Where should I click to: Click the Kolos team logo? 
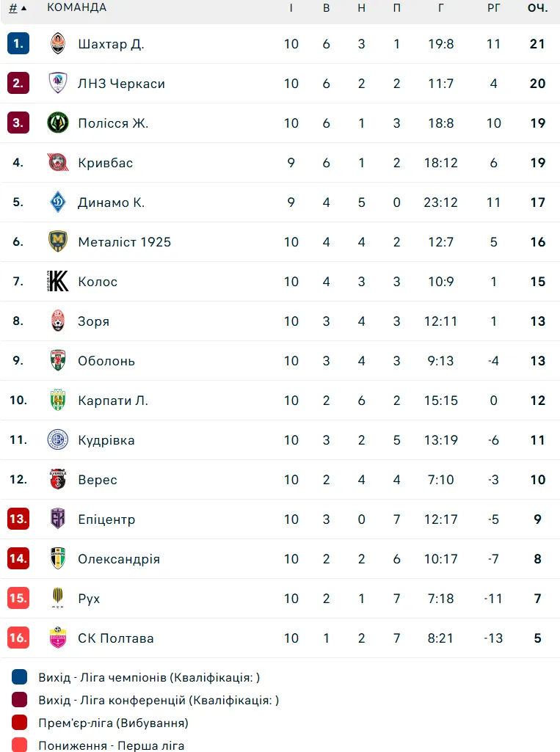coord(58,282)
